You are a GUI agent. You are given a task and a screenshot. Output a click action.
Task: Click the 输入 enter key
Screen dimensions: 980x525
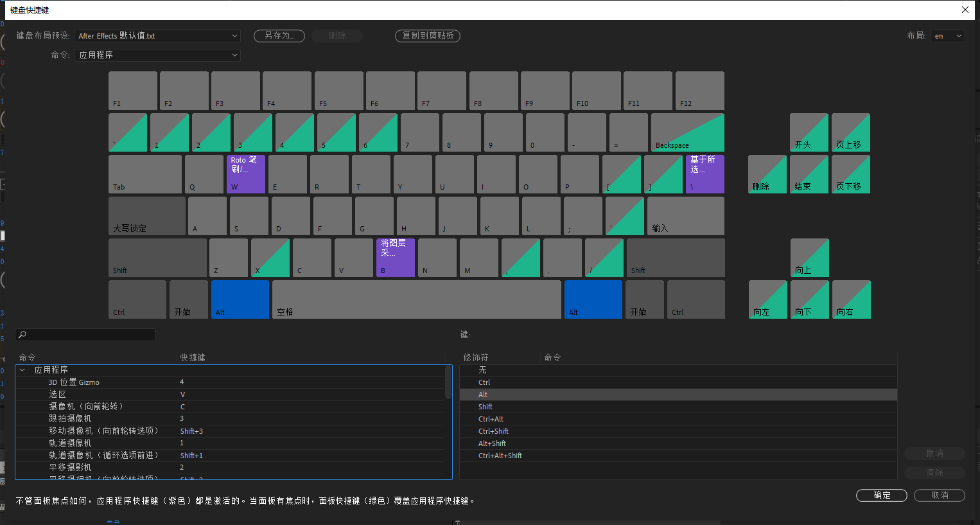click(686, 216)
